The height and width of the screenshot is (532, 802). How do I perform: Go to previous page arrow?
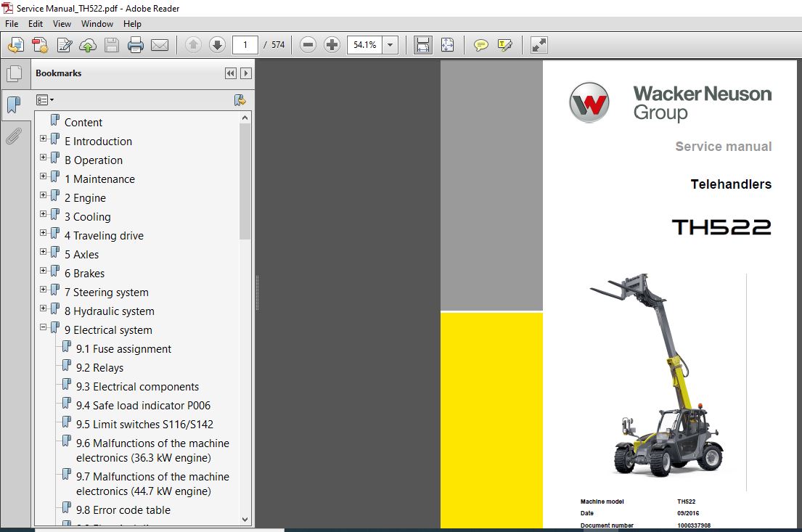[x=193, y=45]
